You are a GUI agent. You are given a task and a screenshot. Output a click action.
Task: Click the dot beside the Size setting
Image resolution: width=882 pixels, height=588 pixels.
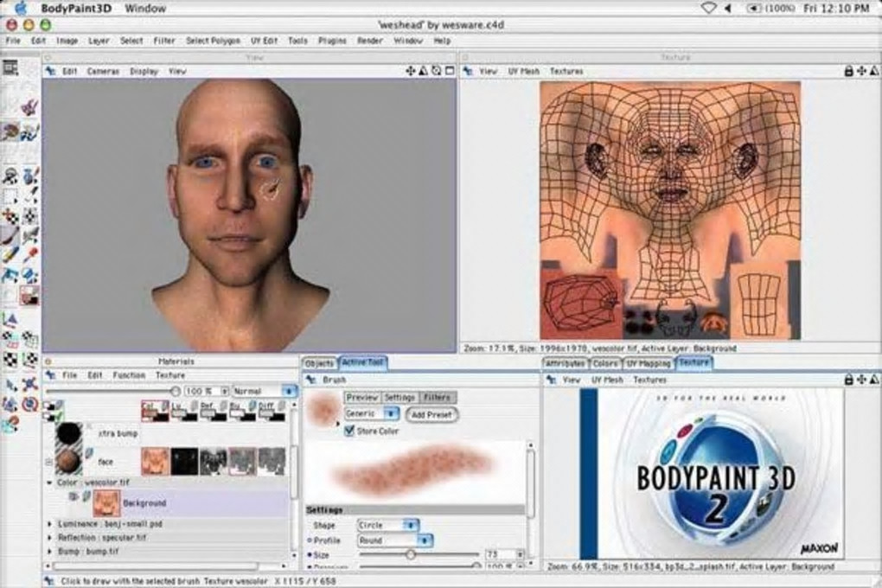point(310,555)
